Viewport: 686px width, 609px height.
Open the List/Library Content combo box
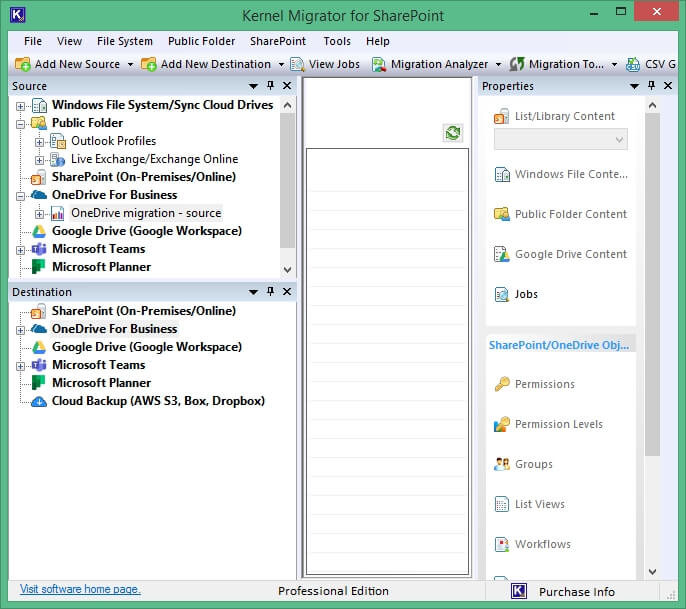tap(561, 140)
